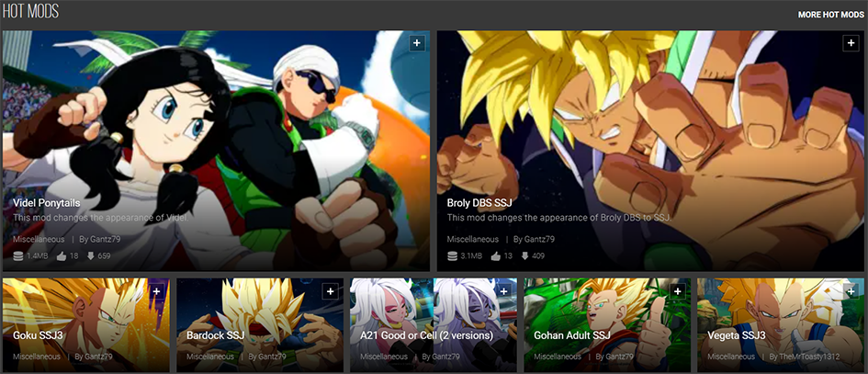The image size is (868, 374).
Task: Click the 659 downloads count
Action: [104, 256]
